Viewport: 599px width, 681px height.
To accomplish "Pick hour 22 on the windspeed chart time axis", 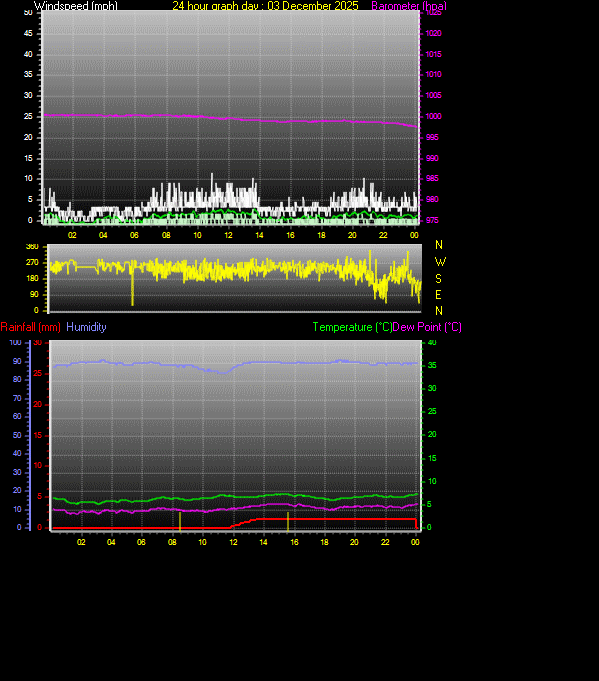I will coord(383,235).
